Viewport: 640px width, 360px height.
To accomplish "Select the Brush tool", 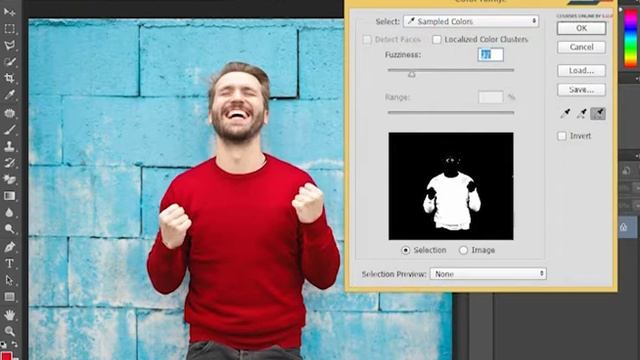I will (9, 129).
